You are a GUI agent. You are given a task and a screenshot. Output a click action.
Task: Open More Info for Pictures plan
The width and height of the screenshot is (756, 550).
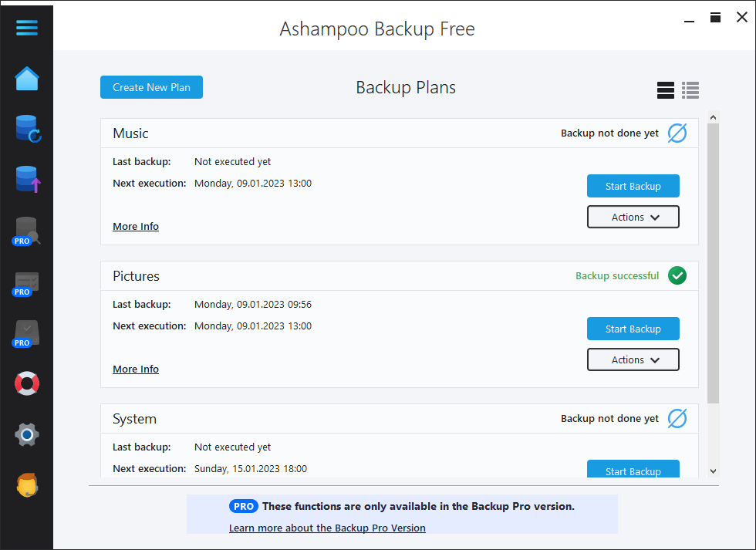(136, 369)
